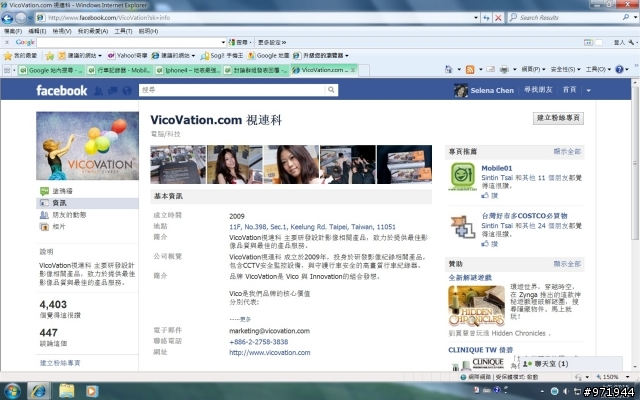Click the Favorites star icon 我的最愛
640x400 pixels.
(8, 56)
